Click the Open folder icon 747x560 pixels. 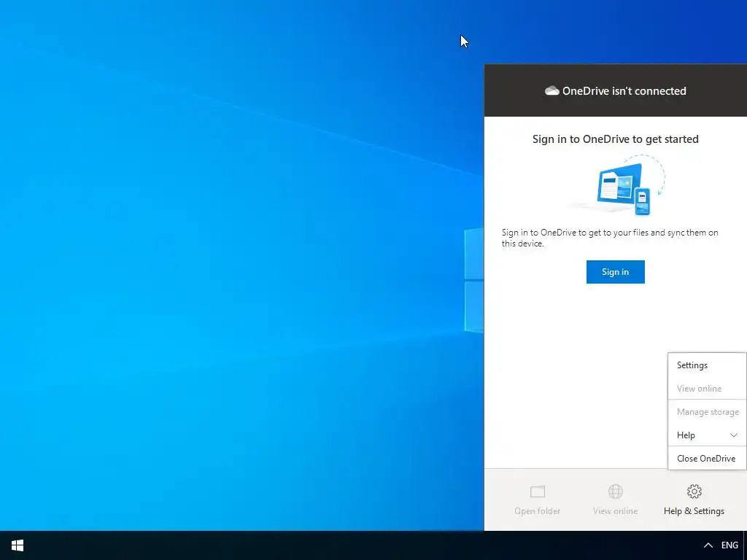point(538,491)
